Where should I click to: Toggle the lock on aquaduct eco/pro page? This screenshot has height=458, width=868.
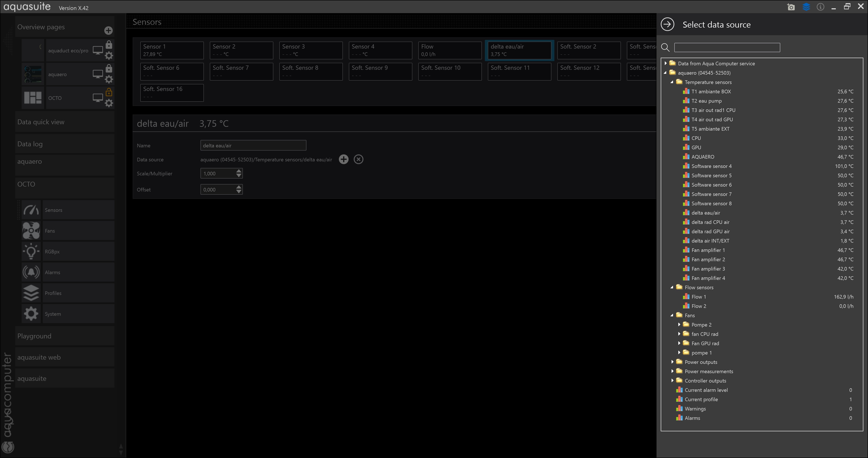(x=109, y=45)
